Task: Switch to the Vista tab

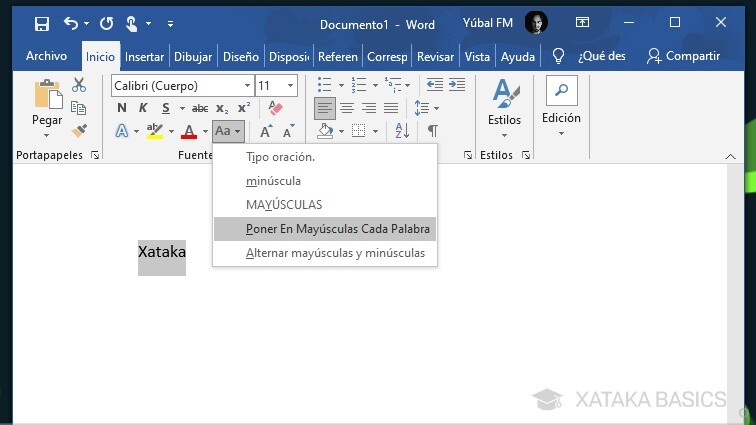Action: 477,57
